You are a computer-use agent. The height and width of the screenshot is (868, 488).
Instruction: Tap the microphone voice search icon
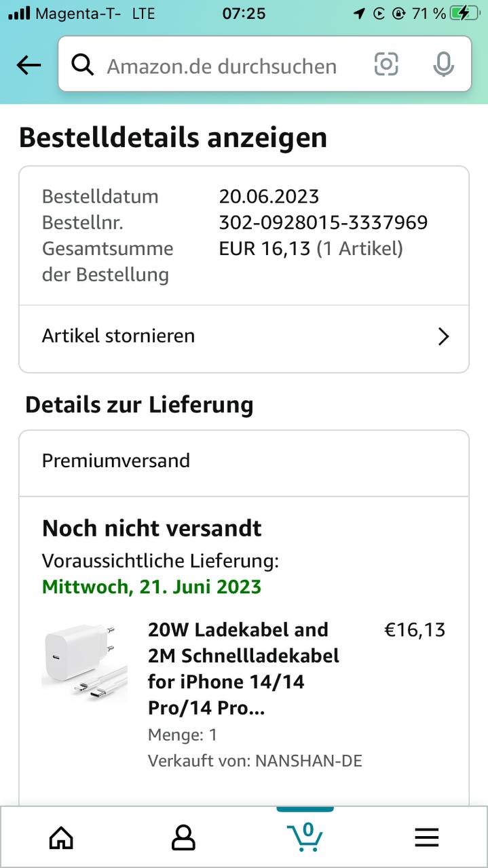(x=443, y=65)
